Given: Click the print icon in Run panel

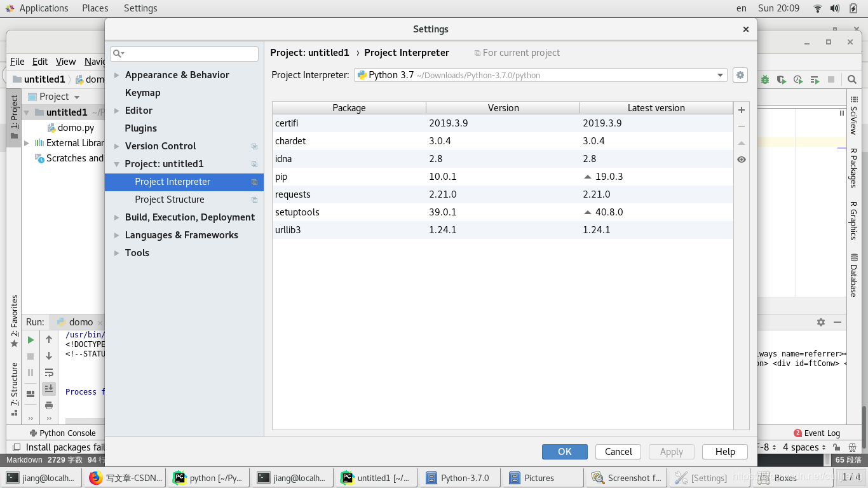Looking at the screenshot, I should click(x=49, y=405).
